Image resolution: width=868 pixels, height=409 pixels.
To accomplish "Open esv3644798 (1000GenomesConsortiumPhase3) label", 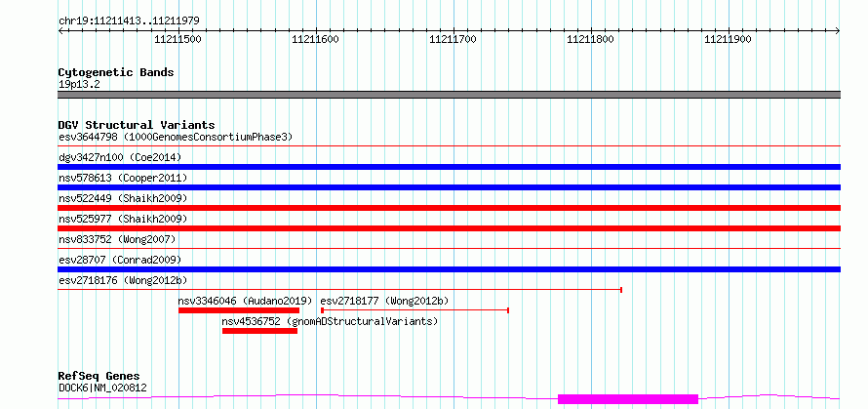I will [176, 137].
